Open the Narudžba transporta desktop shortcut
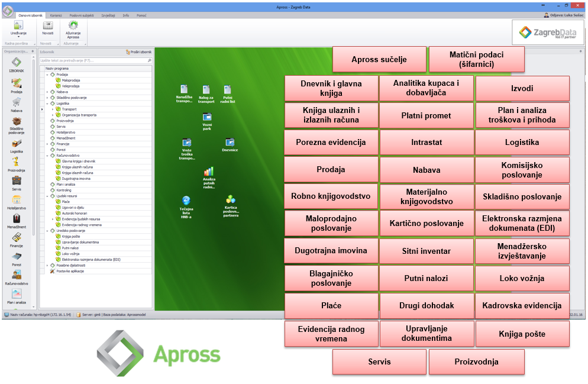Viewport: 588px width, 384px height. coord(184,93)
